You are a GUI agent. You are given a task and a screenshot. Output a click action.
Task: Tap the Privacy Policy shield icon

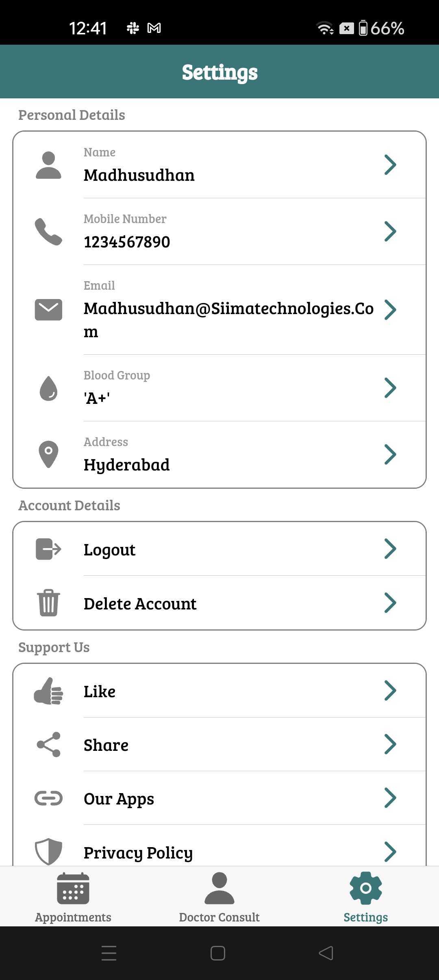pos(48,851)
